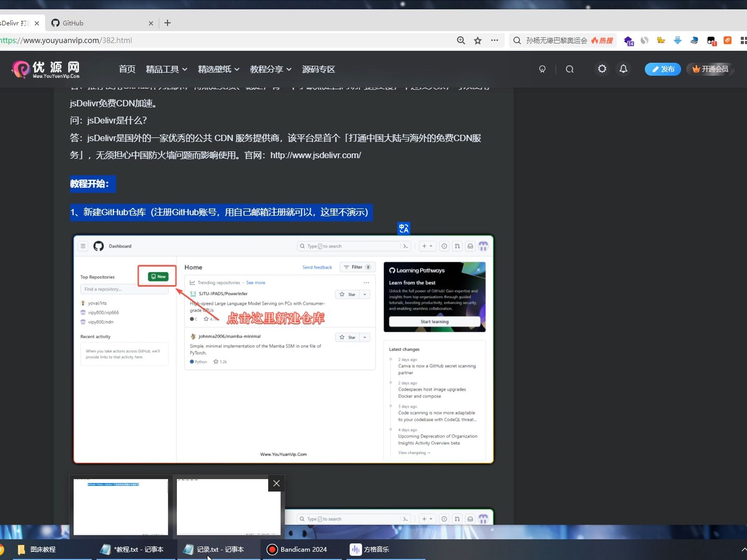Click the yellow extension icon in toolbar
The width and height of the screenshot is (747, 560).
click(x=661, y=40)
